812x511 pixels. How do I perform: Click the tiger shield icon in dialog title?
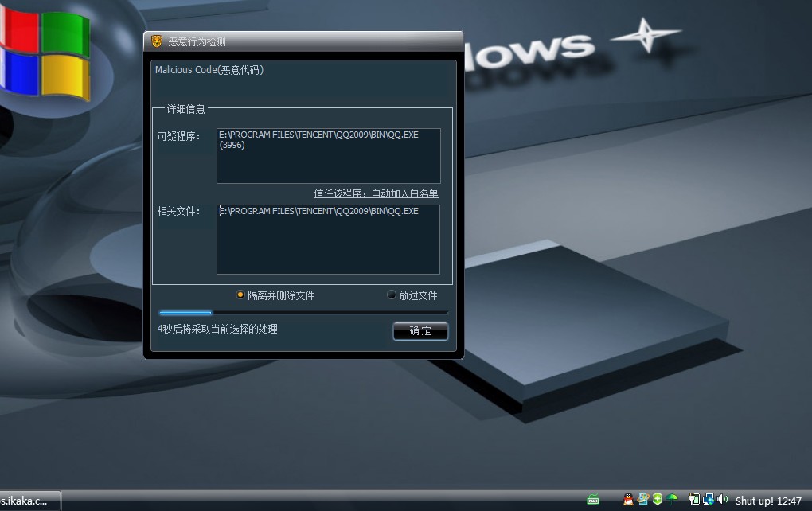[x=157, y=41]
